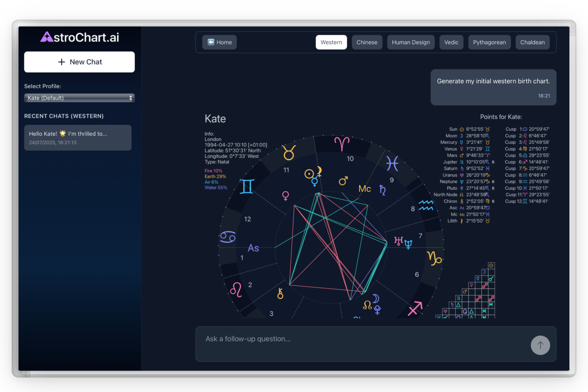Click the 'Water 55%' element text
The height and width of the screenshot is (392, 588).
click(216, 187)
